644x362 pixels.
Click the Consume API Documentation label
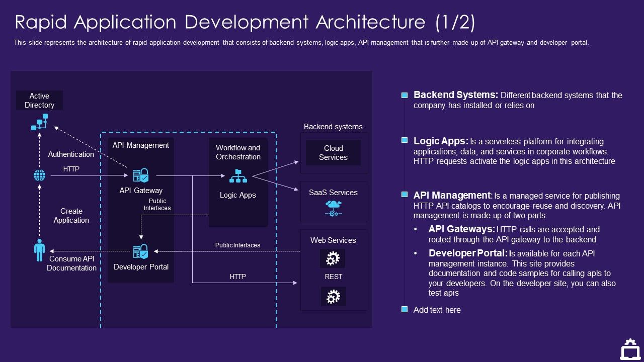(71, 263)
